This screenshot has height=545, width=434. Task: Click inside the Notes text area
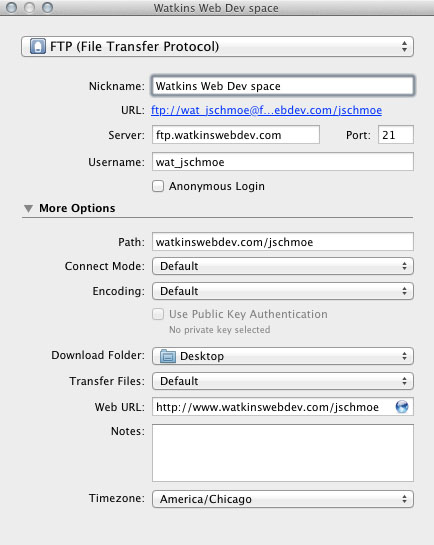(x=282, y=453)
